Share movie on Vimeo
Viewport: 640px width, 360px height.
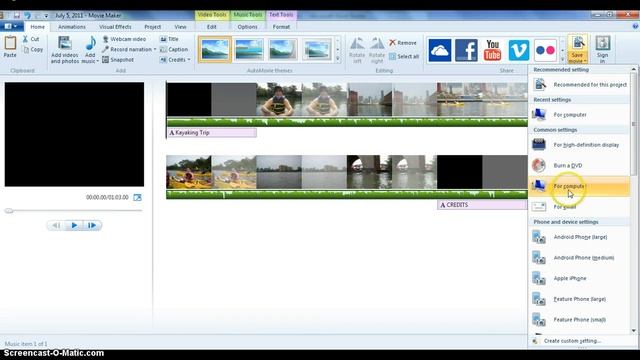pyautogui.click(x=518, y=50)
